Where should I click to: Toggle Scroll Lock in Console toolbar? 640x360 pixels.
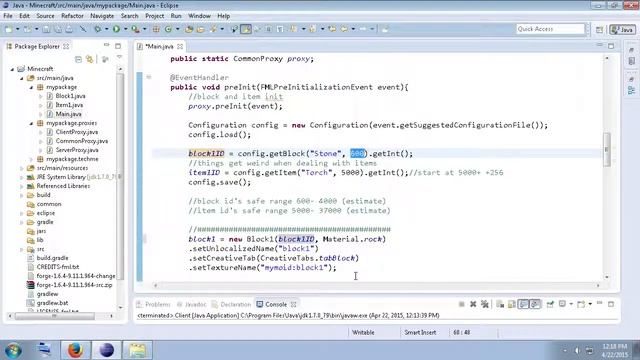pyautogui.click(x=511, y=304)
